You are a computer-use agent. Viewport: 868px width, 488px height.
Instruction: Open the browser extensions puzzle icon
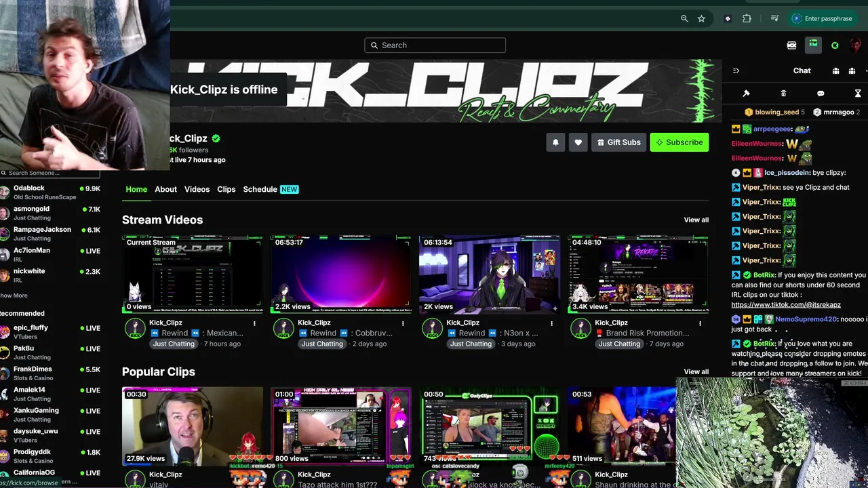(x=747, y=19)
